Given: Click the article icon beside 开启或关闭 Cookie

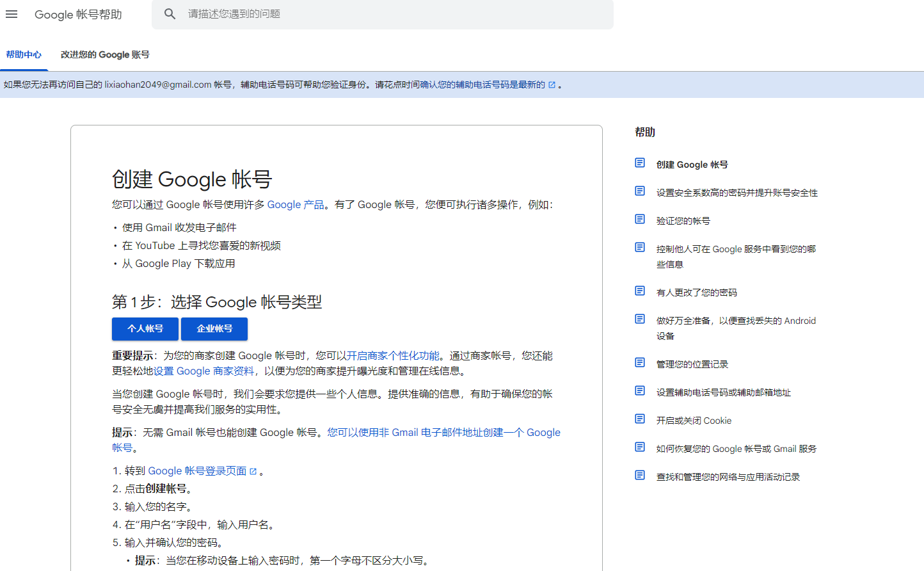Looking at the screenshot, I should [x=640, y=419].
